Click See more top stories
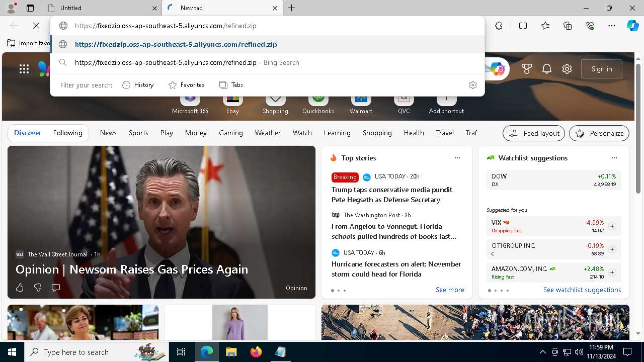The height and width of the screenshot is (362, 644). click(450, 290)
